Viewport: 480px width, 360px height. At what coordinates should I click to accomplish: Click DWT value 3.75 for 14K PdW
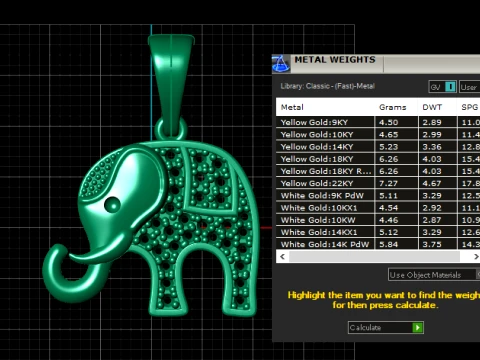[432, 244]
